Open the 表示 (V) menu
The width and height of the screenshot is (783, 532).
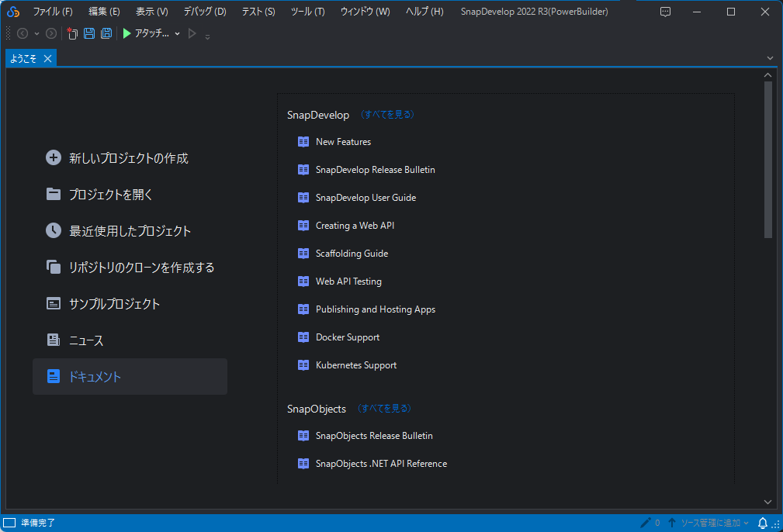pos(152,12)
